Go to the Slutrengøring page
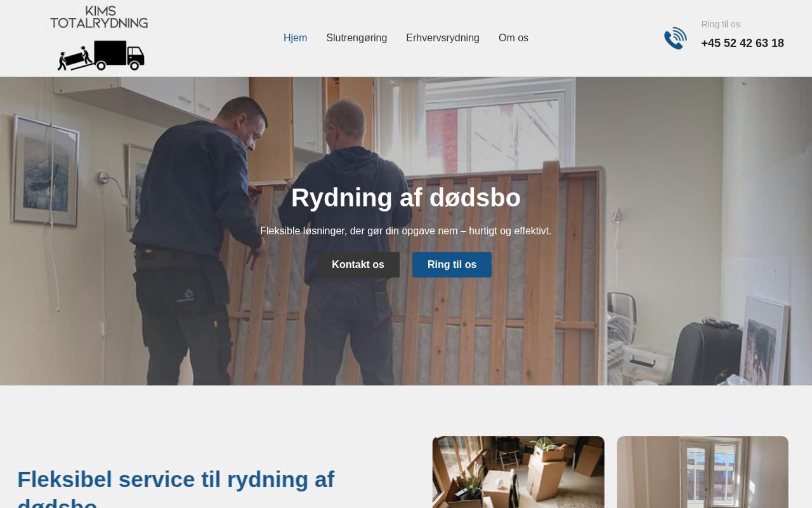 click(x=357, y=38)
